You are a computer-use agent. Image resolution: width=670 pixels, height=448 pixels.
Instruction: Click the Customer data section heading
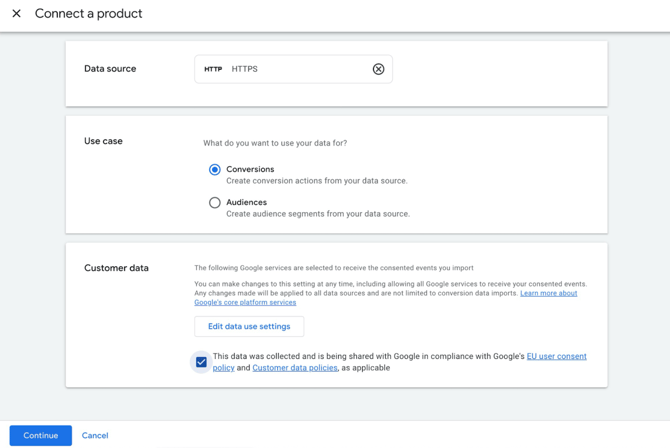pyautogui.click(x=116, y=268)
